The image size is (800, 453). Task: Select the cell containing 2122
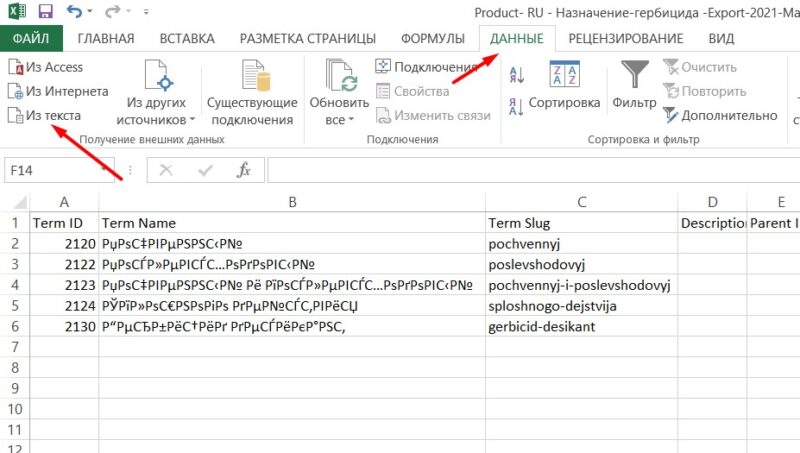(64, 264)
